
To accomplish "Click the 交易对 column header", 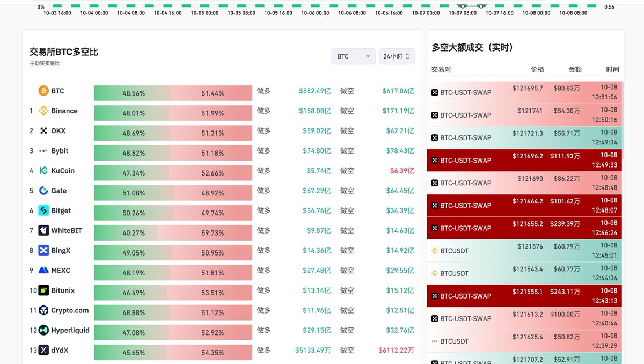I will coord(442,69).
